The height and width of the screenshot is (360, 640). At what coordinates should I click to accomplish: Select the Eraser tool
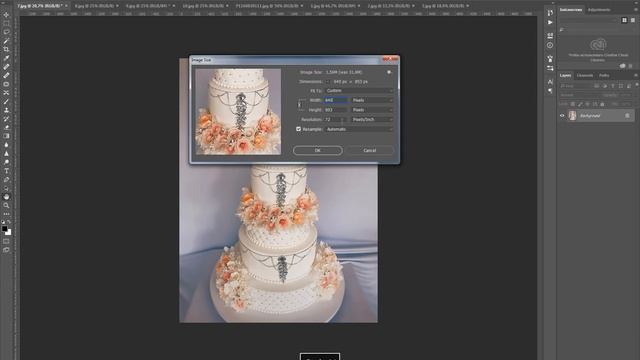pos(6,127)
